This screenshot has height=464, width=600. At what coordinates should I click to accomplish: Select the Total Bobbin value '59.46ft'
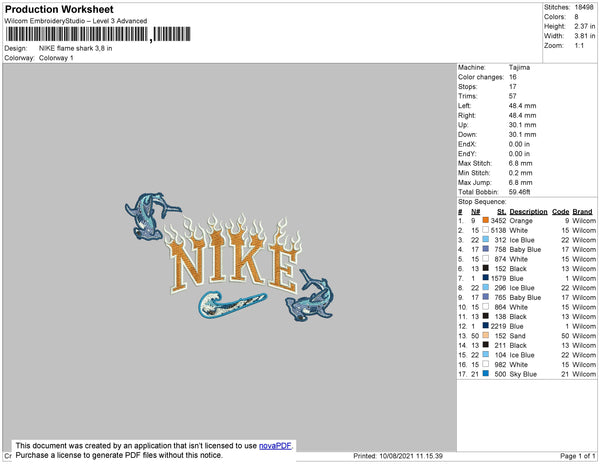point(520,192)
